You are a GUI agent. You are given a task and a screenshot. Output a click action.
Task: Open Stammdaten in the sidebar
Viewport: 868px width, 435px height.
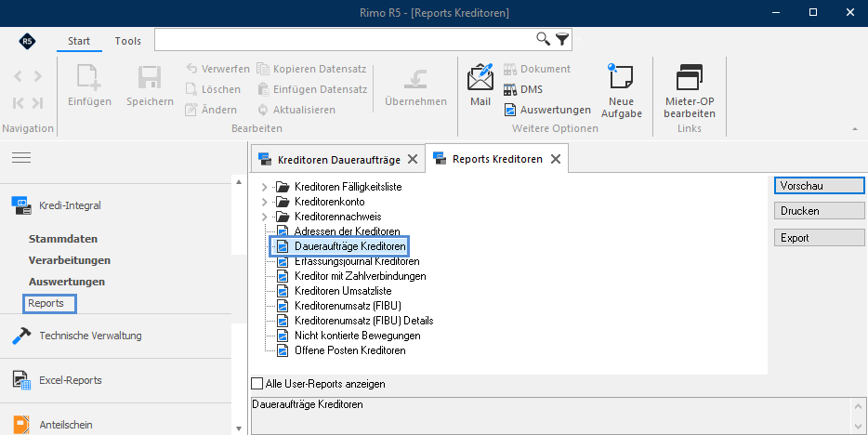tap(63, 239)
